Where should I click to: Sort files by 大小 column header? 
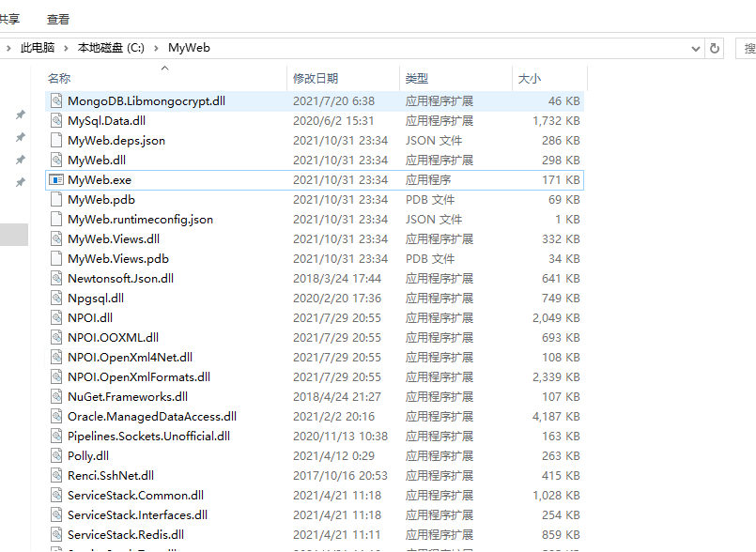pos(549,78)
